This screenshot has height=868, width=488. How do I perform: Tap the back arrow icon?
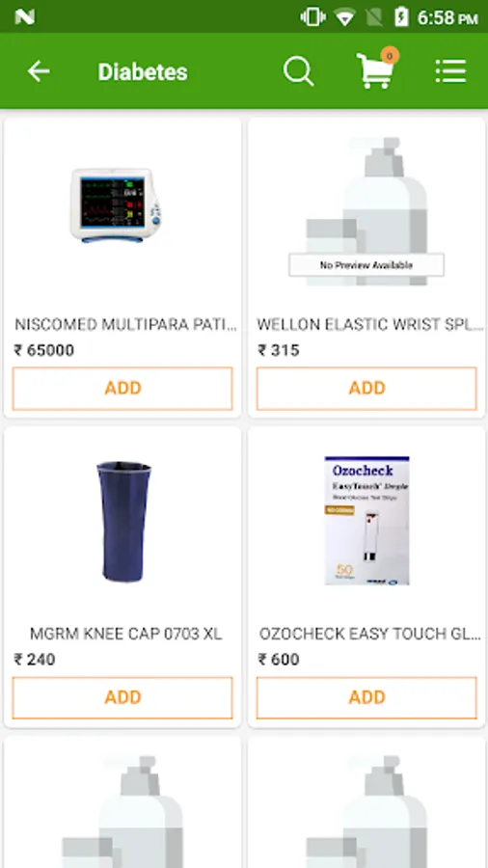pyautogui.click(x=39, y=71)
